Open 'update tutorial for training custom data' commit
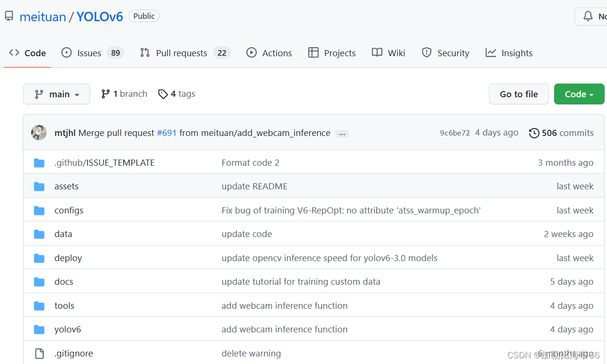 click(301, 282)
